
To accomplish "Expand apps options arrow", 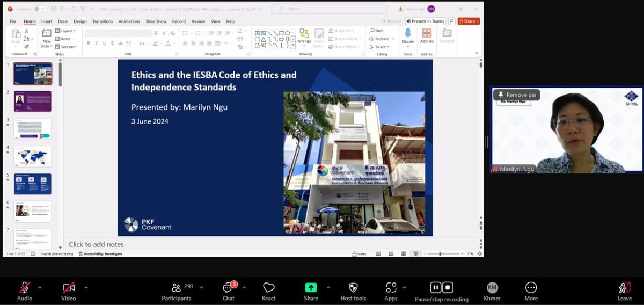I will tap(404, 287).
